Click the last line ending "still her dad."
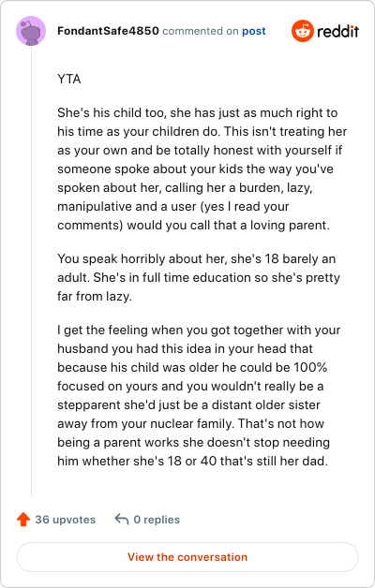The width and height of the screenshot is (375, 588). [x=192, y=461]
